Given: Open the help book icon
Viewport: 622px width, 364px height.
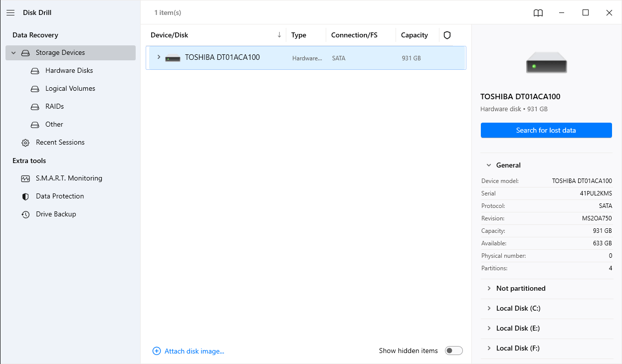Looking at the screenshot, I should click(x=538, y=13).
